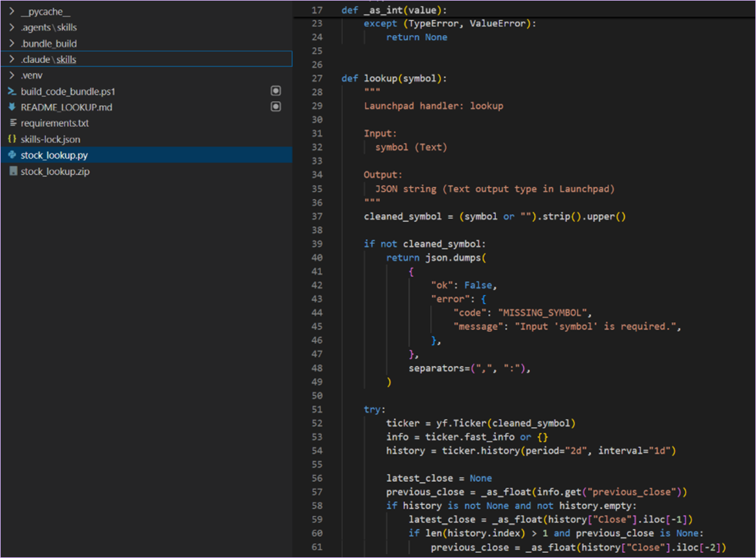Click the JSON braces icon beside skills-lock.json
The width and height of the screenshot is (756, 558).
[11, 139]
